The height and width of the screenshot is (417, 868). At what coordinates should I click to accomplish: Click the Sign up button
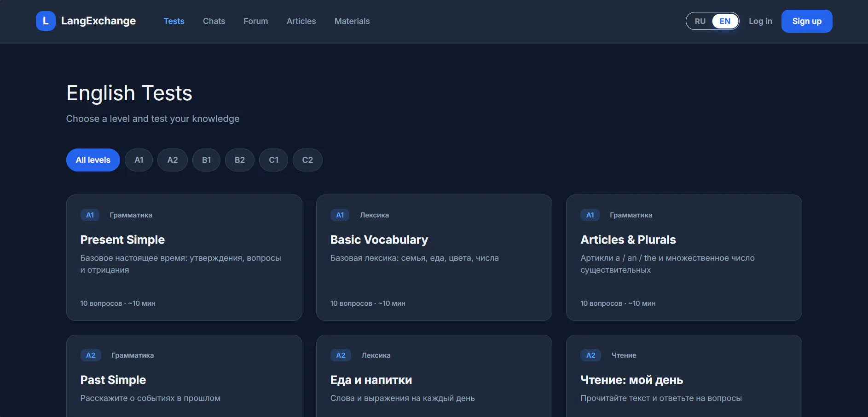(x=807, y=21)
